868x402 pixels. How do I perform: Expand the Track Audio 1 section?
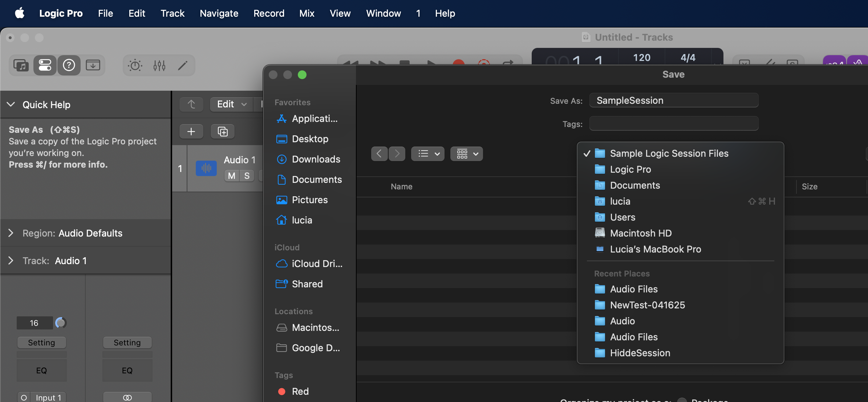[11, 261]
